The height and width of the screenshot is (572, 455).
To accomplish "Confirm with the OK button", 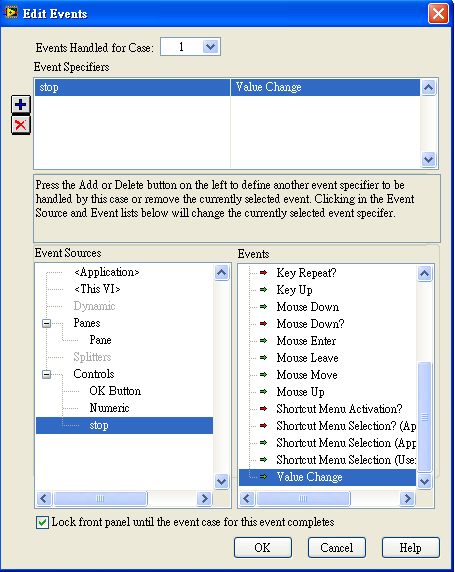I will tap(263, 548).
